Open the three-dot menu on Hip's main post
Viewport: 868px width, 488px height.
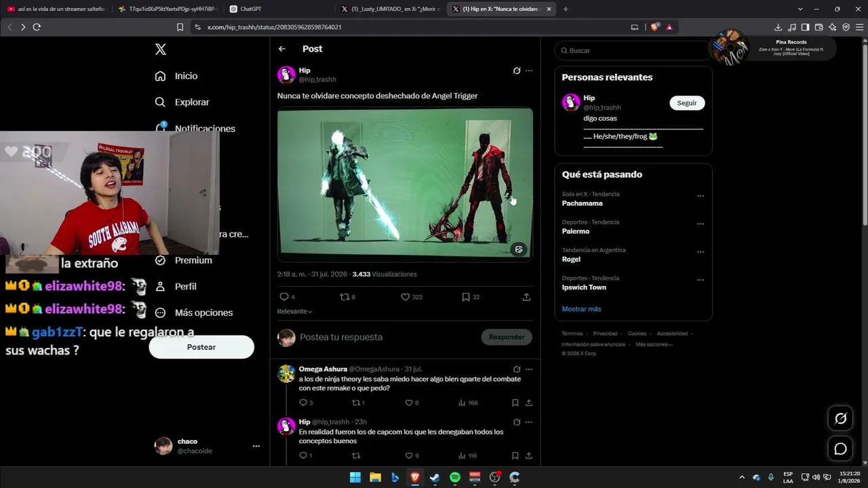[529, 70]
